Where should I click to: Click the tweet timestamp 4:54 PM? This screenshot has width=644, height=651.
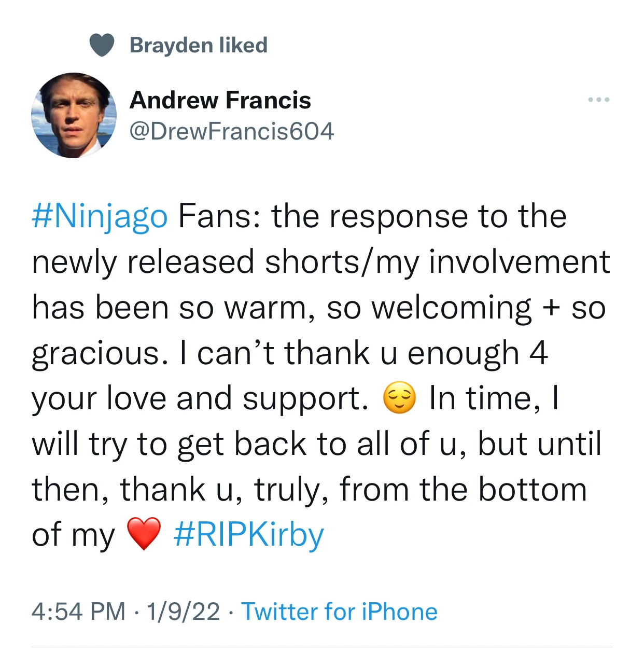(x=78, y=612)
